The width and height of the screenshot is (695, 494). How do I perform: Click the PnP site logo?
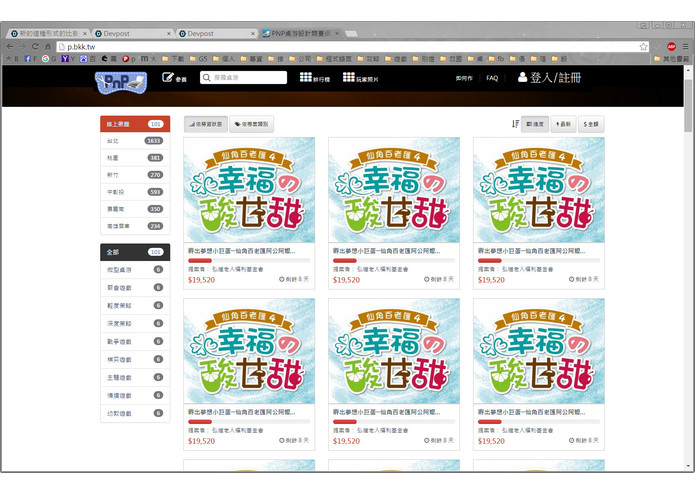[121, 82]
